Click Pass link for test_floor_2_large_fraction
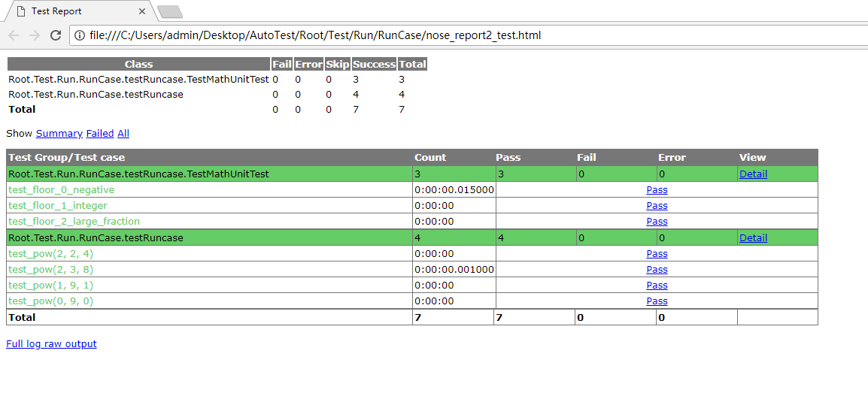Image resolution: width=868 pixels, height=402 pixels. click(657, 222)
